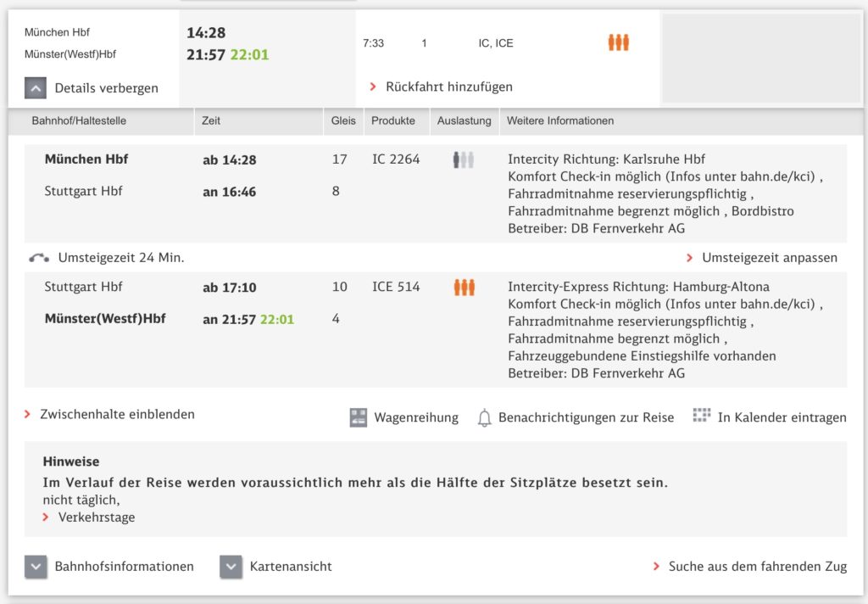Click the Gleis column header
The image size is (868, 604).
click(x=343, y=121)
